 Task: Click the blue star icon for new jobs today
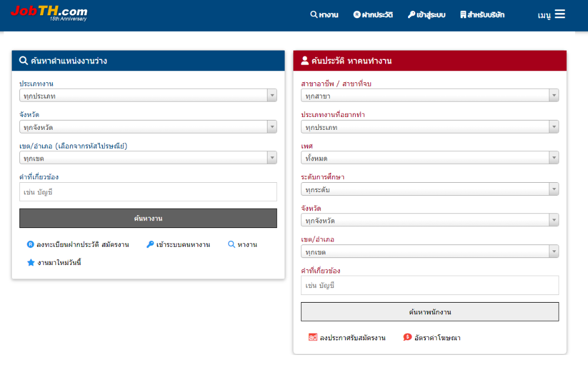(x=31, y=263)
